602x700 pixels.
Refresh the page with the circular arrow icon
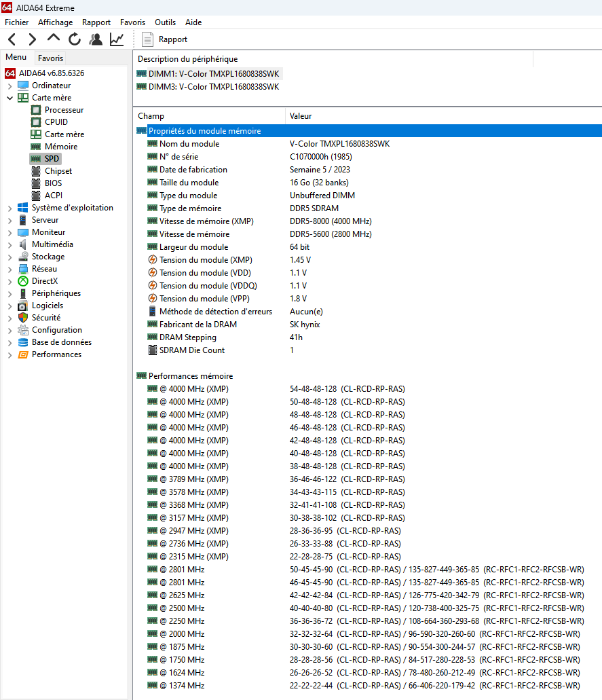(75, 39)
